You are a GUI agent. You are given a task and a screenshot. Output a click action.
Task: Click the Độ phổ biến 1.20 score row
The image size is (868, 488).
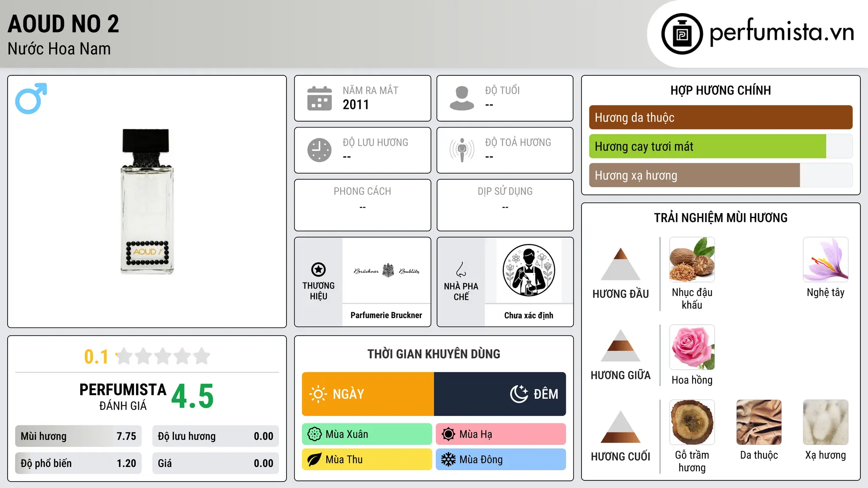(78, 463)
